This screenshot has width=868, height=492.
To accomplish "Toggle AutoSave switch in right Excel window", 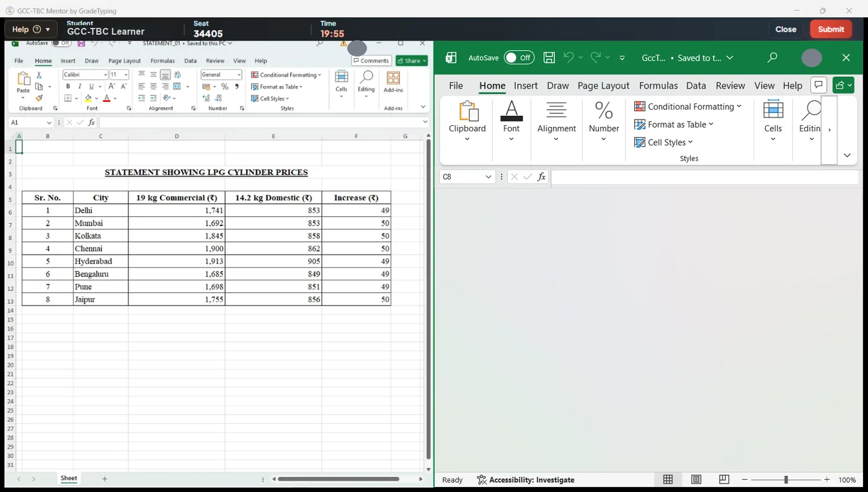I will point(519,58).
